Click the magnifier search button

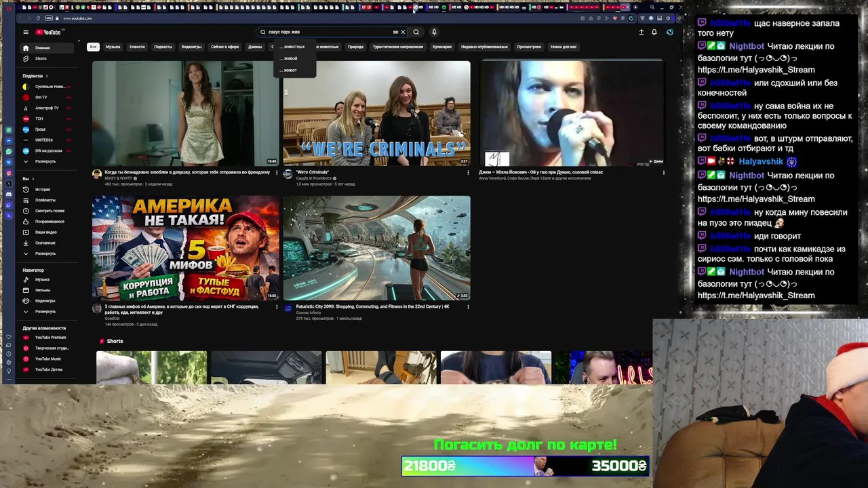[416, 32]
